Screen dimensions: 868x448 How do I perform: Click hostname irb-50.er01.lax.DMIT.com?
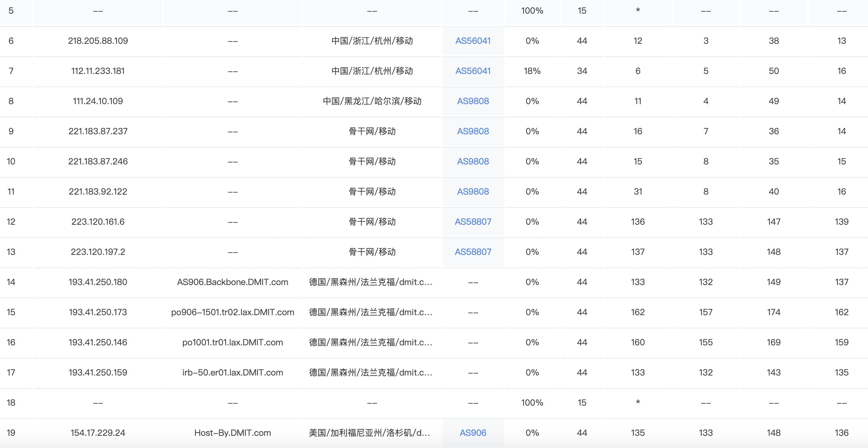tap(232, 373)
